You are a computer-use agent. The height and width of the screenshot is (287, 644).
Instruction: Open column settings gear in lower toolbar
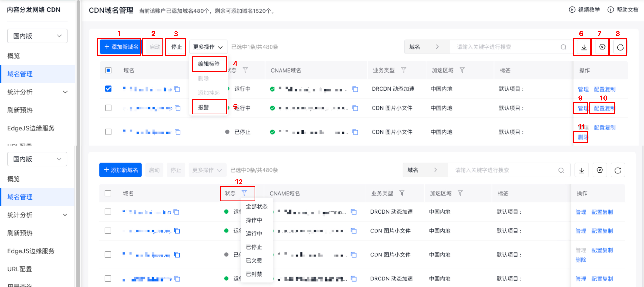[600, 170]
